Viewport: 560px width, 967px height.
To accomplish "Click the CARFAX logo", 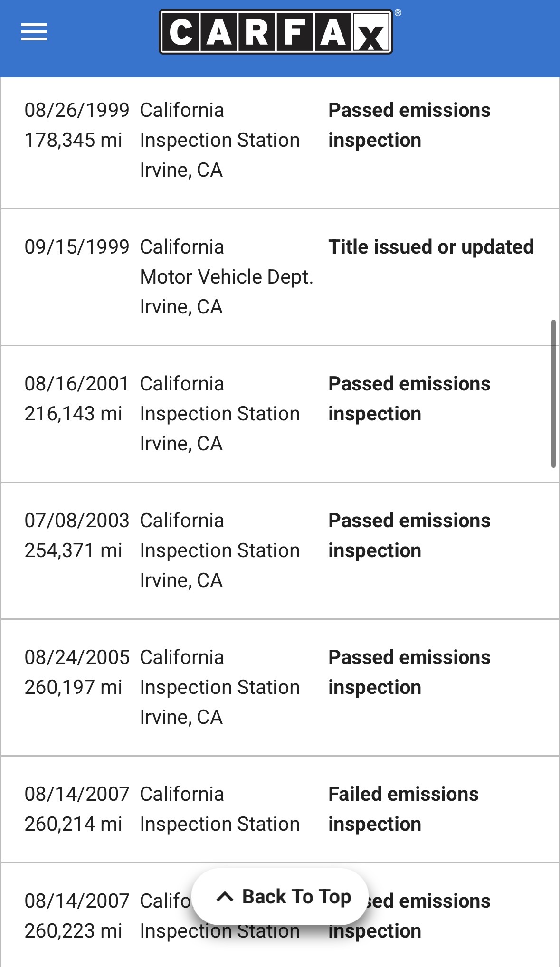I will pyautogui.click(x=275, y=32).
